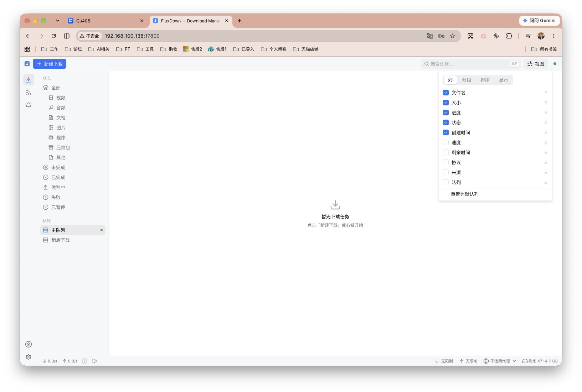Open the password key icon in address bar
Screen dimensions: 582x392
coord(441,36)
